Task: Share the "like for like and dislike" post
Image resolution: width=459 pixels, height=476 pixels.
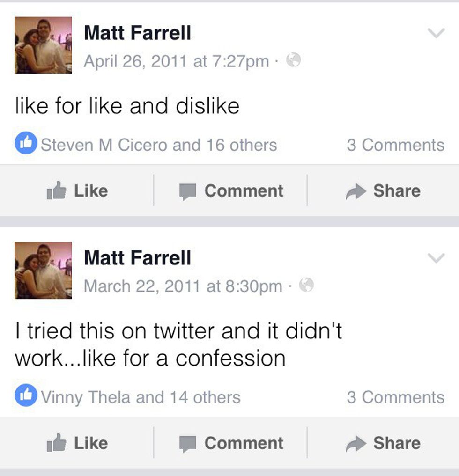Action: (383, 191)
